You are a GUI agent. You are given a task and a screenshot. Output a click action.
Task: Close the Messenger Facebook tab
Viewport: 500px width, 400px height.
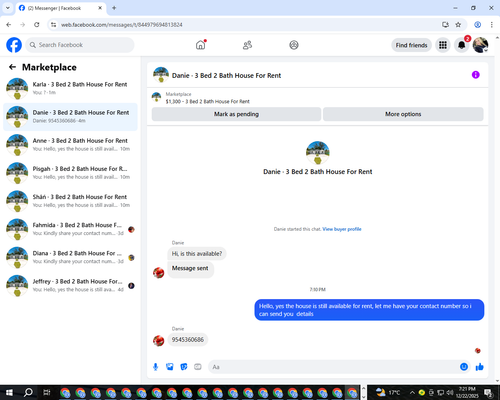pos(100,8)
